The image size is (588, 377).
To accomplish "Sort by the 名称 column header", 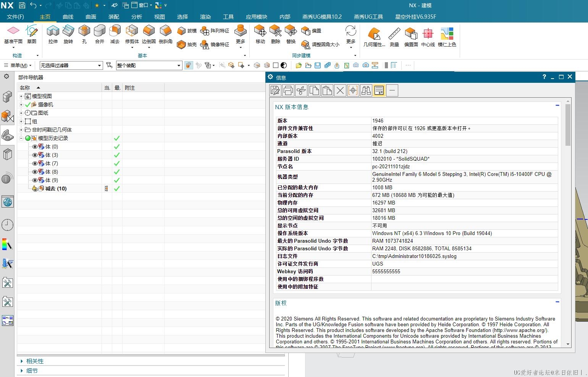I will click(x=60, y=88).
